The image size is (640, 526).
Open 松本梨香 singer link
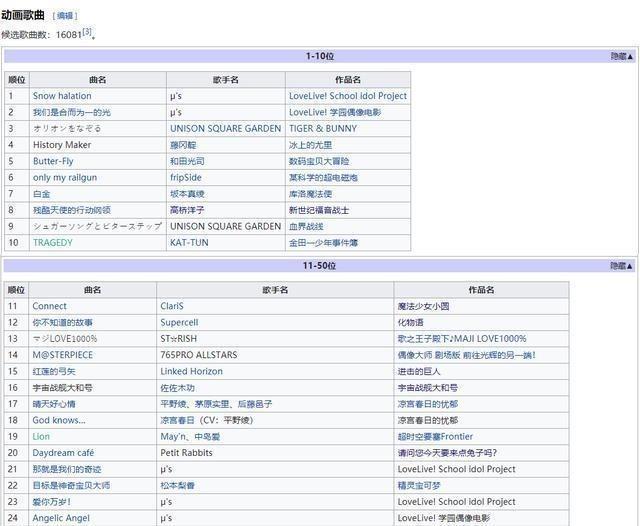[x=178, y=486]
